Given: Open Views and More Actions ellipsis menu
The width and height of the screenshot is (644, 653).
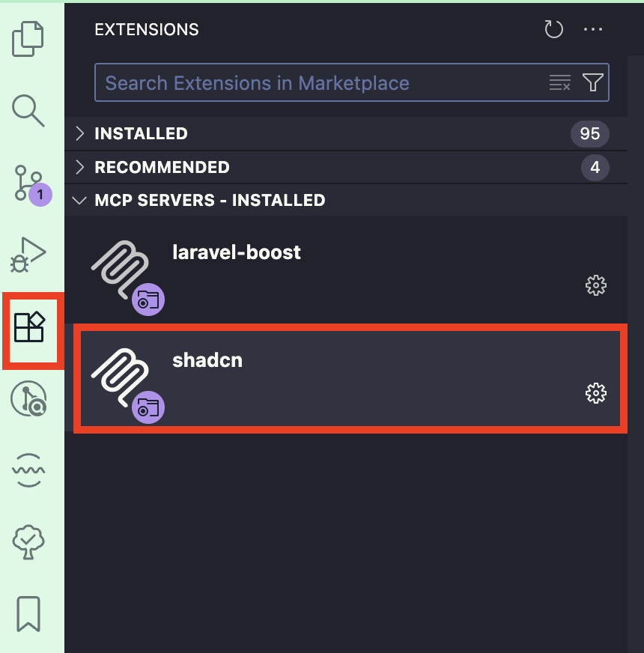Looking at the screenshot, I should click(593, 30).
